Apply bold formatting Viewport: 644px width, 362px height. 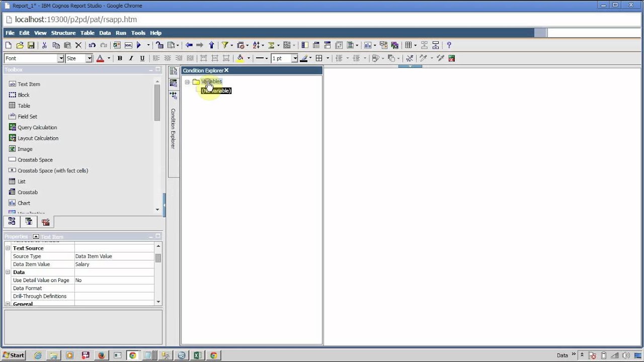(x=120, y=58)
